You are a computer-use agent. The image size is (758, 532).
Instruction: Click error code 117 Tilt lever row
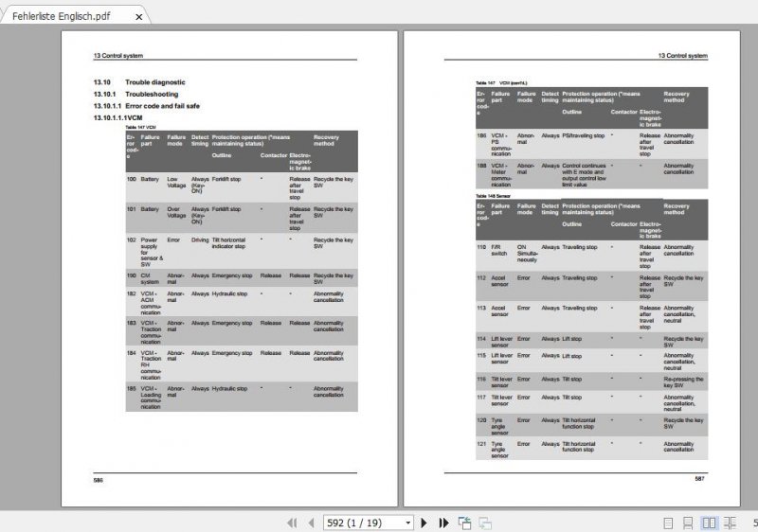click(591, 402)
